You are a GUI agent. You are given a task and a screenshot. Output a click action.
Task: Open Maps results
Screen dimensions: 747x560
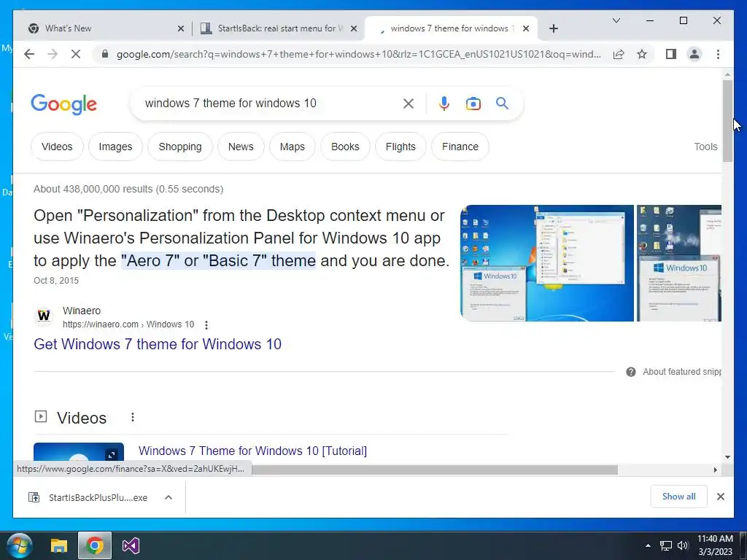coord(292,147)
